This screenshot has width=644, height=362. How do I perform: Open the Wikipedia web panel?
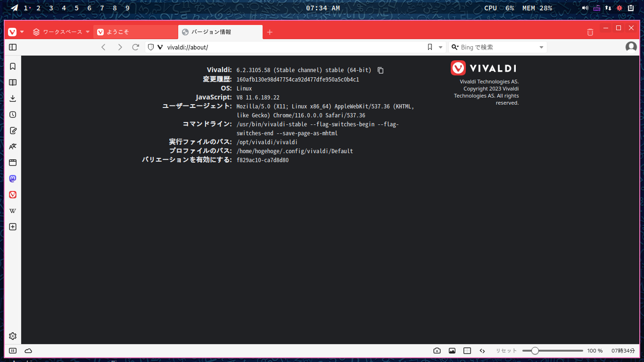13,211
